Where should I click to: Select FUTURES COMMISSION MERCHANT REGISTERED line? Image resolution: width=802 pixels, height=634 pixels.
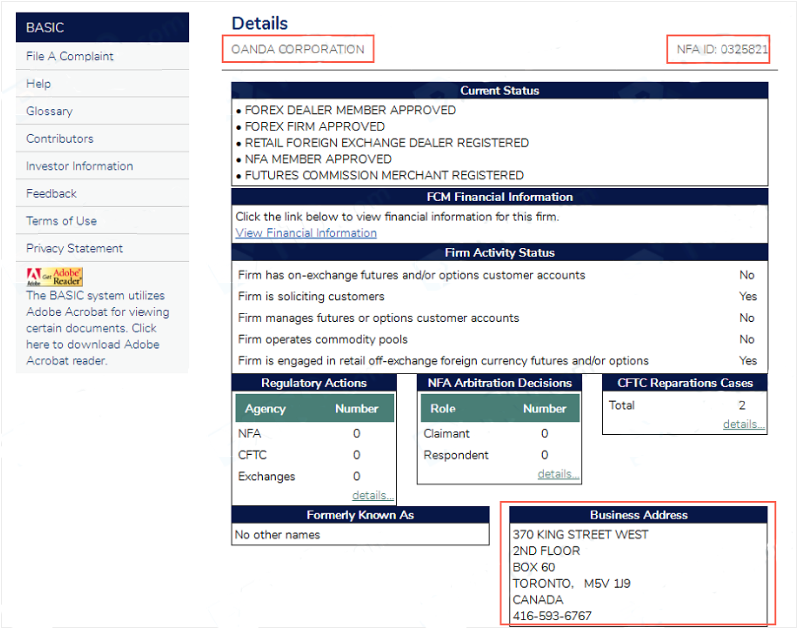click(x=384, y=176)
